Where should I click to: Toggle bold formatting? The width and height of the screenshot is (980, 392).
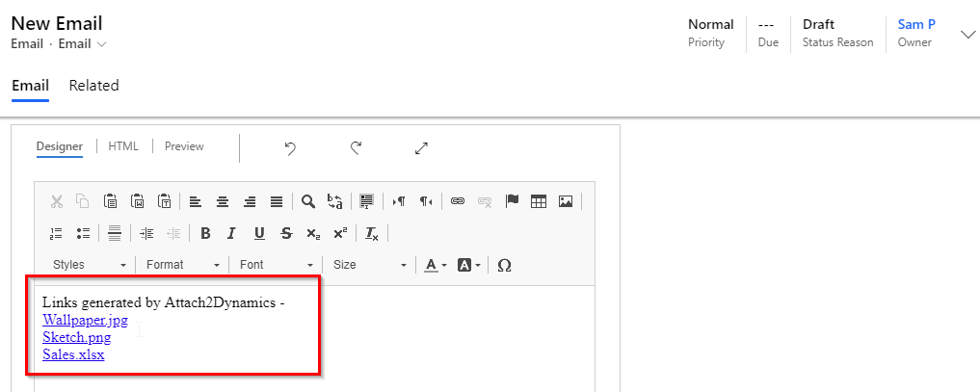pyautogui.click(x=205, y=233)
